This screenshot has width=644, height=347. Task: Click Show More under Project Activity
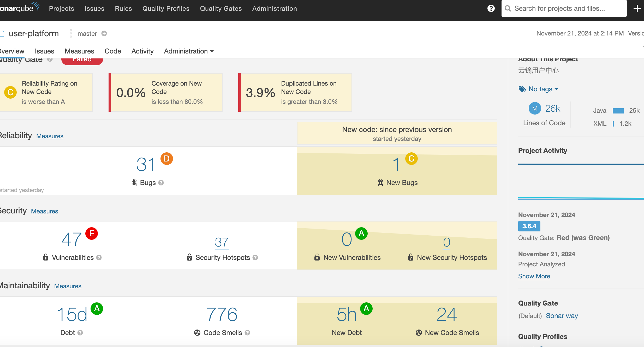coord(534,276)
